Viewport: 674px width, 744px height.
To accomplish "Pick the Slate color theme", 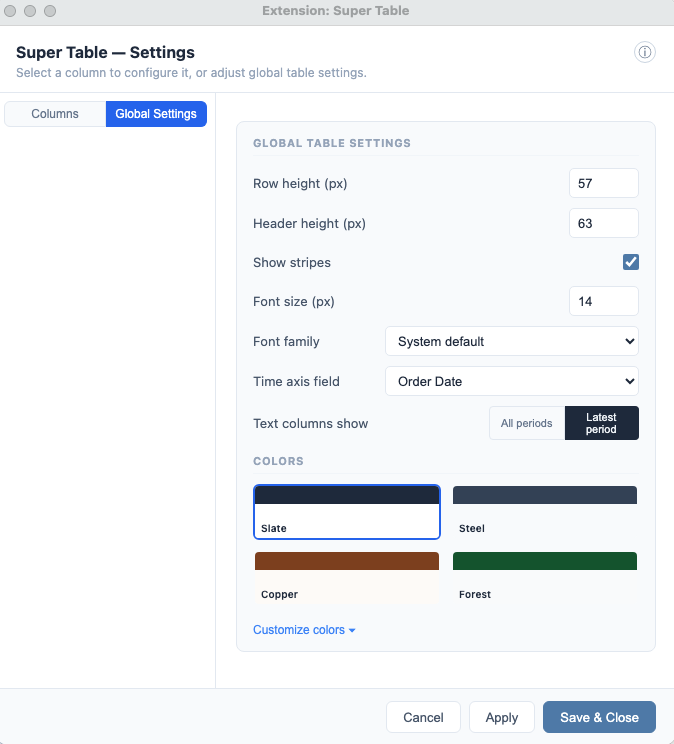I will tap(347, 512).
